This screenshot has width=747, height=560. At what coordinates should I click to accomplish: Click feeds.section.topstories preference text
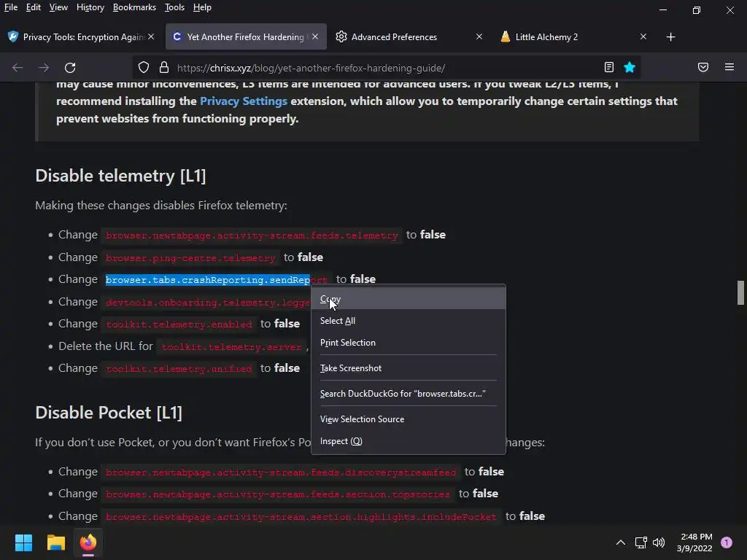pyautogui.click(x=278, y=494)
